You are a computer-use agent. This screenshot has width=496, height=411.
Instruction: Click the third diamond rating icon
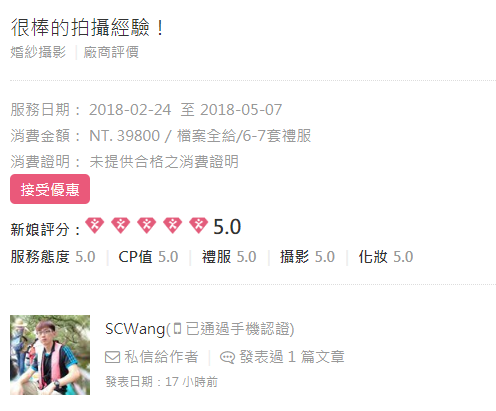[x=147, y=225]
